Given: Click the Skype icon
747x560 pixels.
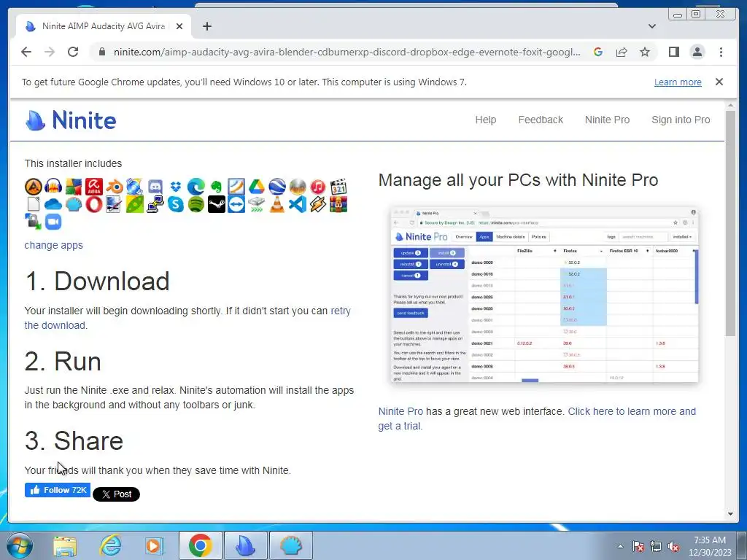Looking at the screenshot, I should click(x=176, y=204).
